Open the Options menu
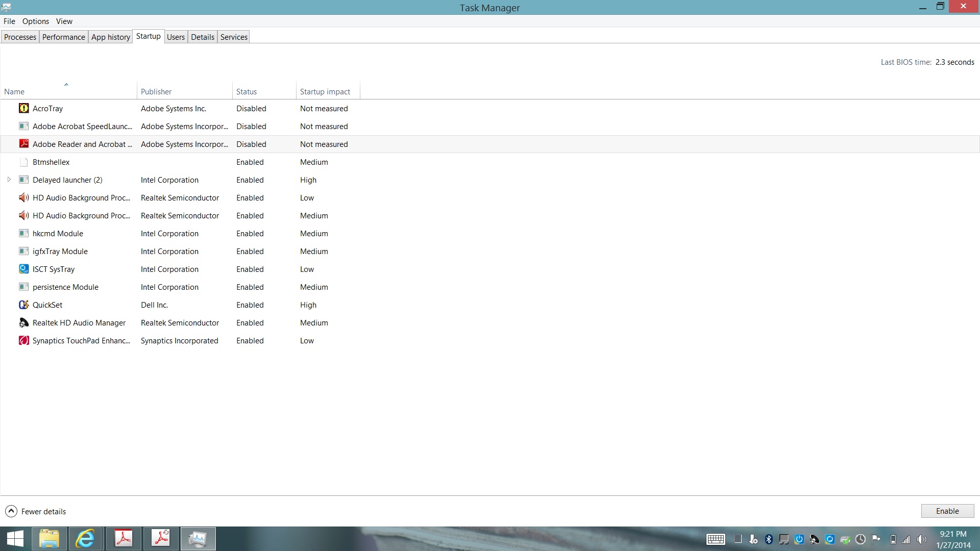Image resolution: width=980 pixels, height=551 pixels. click(x=36, y=21)
